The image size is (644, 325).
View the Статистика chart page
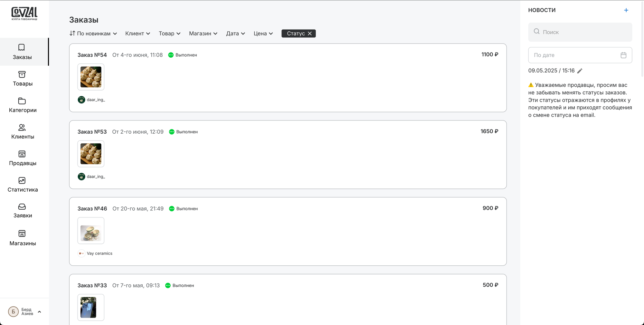click(x=22, y=185)
